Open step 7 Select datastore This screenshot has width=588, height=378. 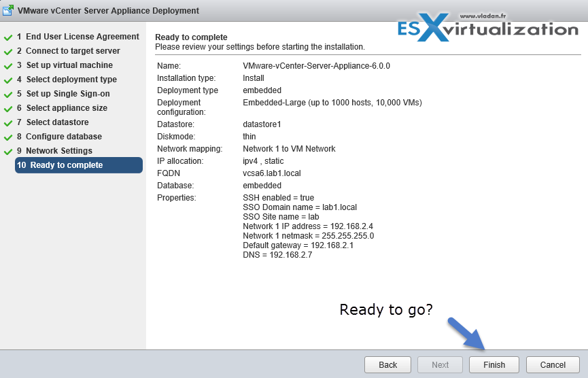click(53, 122)
